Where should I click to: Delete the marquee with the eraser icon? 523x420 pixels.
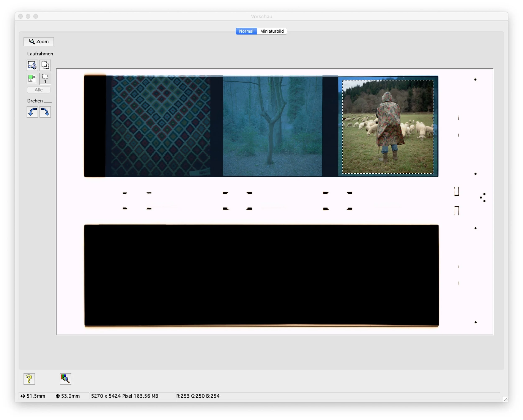(x=32, y=65)
